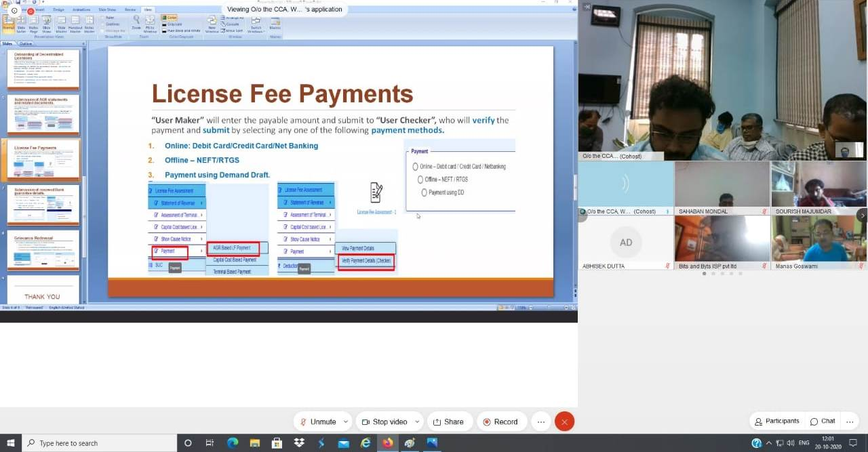The width and height of the screenshot is (868, 452).
Task: Start Slide Show from View ribbon
Action: click(x=47, y=24)
